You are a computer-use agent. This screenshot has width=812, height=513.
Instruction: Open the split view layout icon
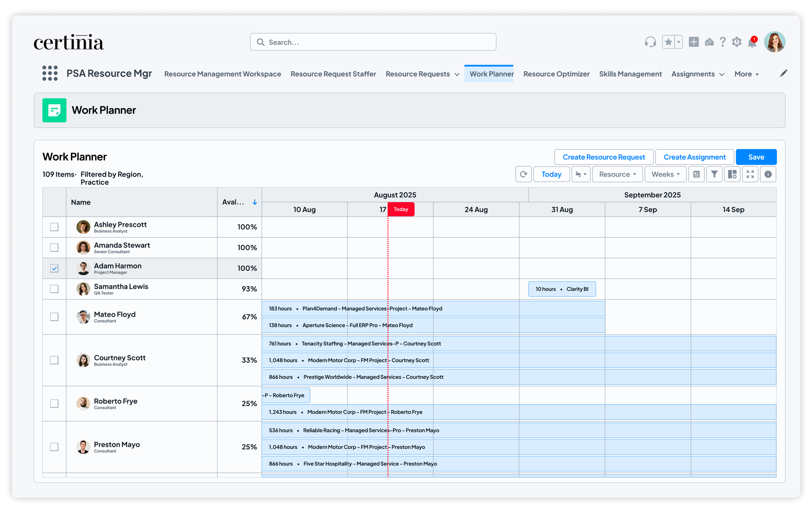point(732,174)
